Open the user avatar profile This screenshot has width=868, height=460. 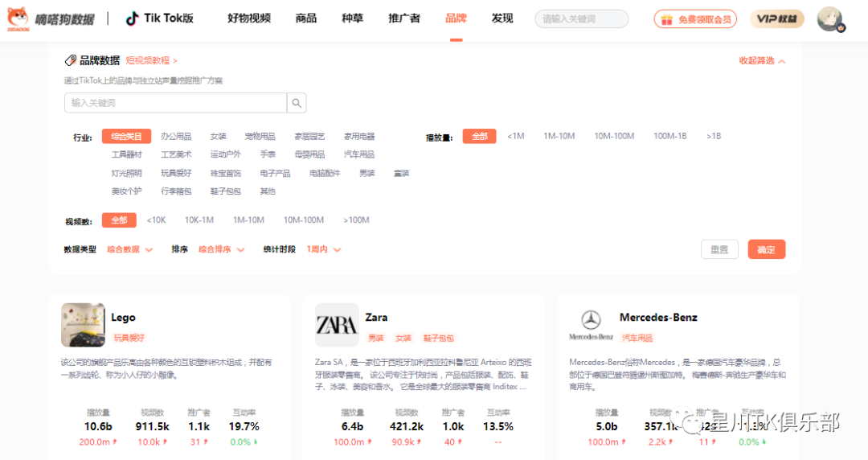pos(830,18)
